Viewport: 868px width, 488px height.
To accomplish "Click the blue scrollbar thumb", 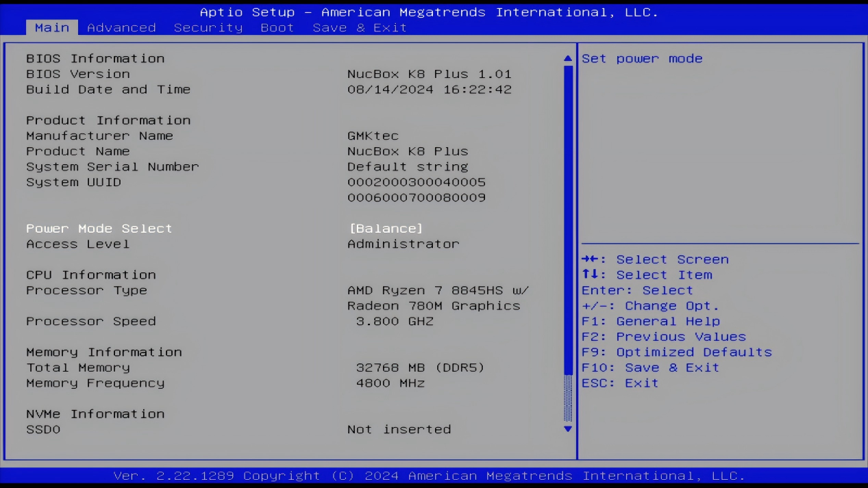I will coord(567,219).
